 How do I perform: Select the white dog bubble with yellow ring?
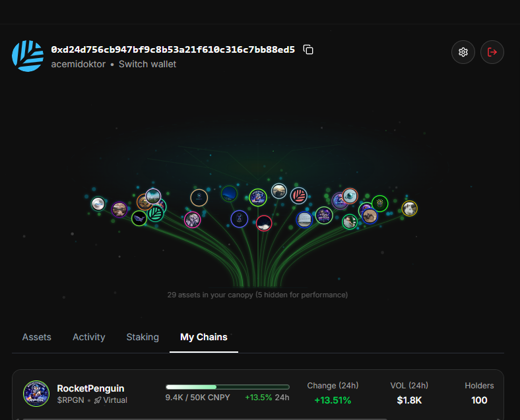point(410,208)
